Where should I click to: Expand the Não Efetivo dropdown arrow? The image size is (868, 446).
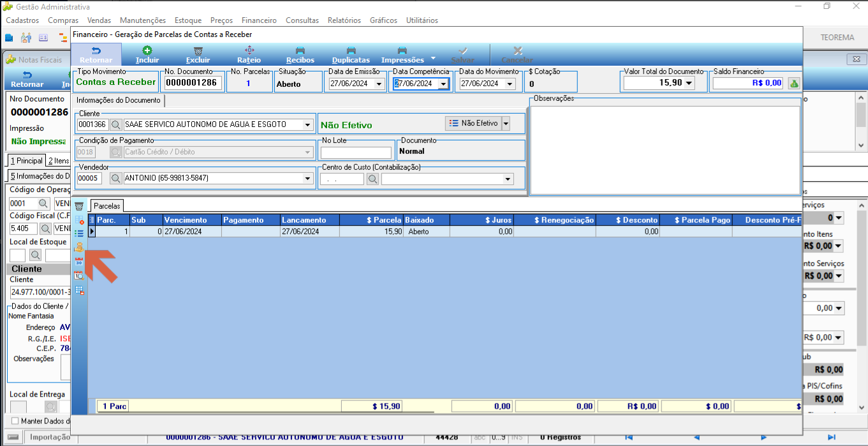[506, 123]
